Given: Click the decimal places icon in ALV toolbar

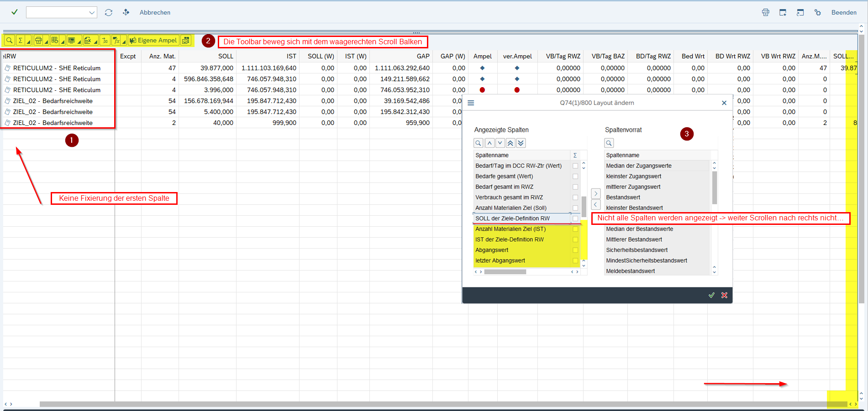Looking at the screenshot, I should click(105, 41).
